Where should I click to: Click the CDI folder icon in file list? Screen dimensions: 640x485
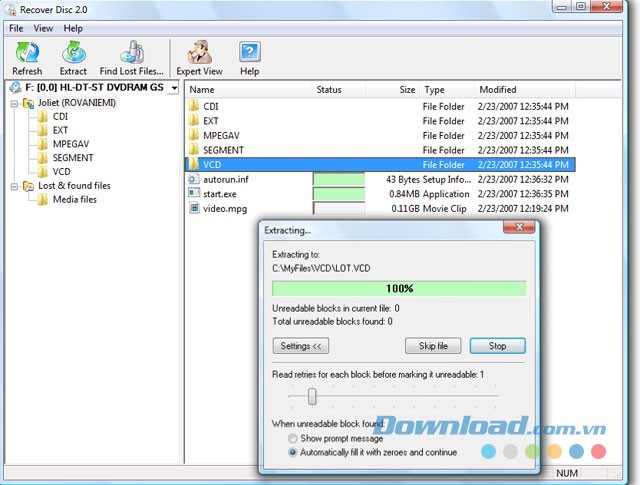(194, 106)
